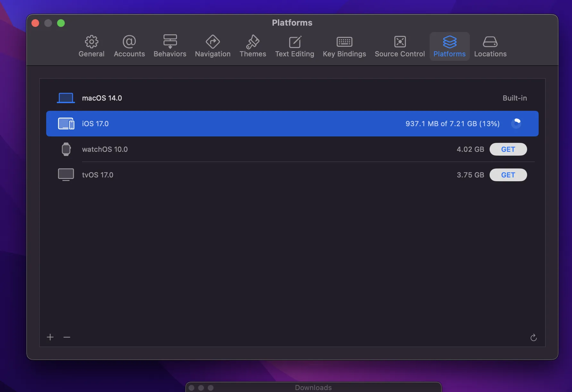This screenshot has height=392, width=572.
Task: Go to the Navigation tab
Action: [x=213, y=46]
